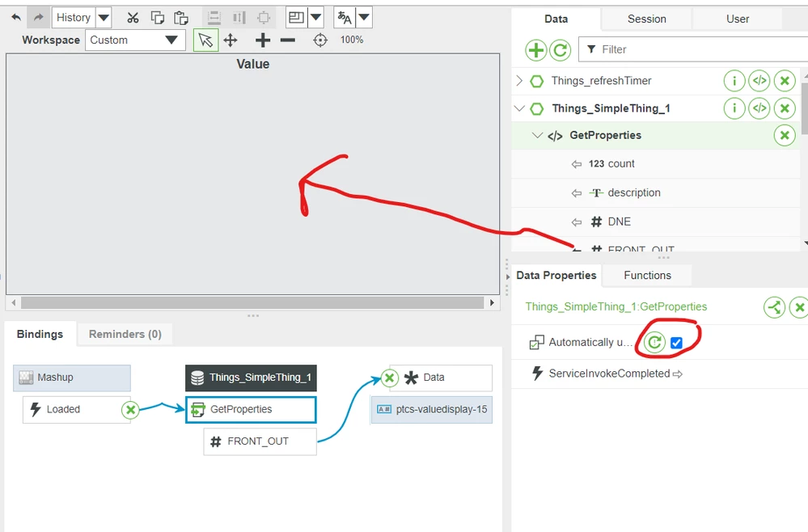
Task: Click the localization language icon
Action: [345, 18]
